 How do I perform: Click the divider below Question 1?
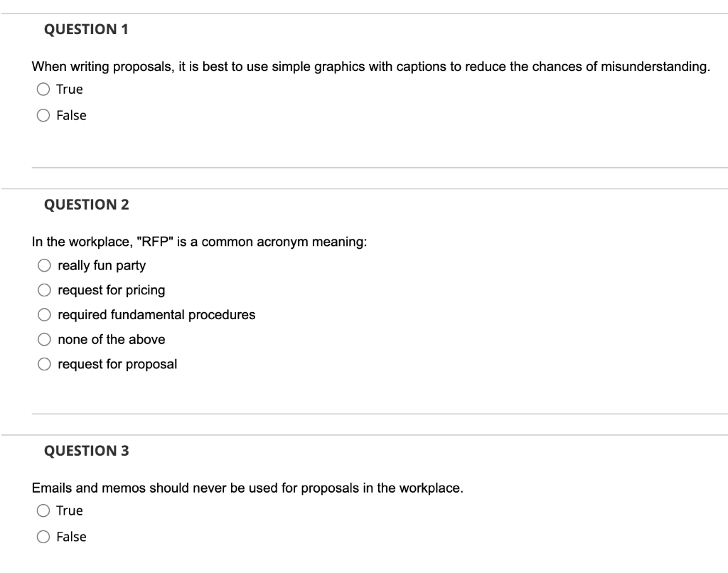(x=378, y=168)
